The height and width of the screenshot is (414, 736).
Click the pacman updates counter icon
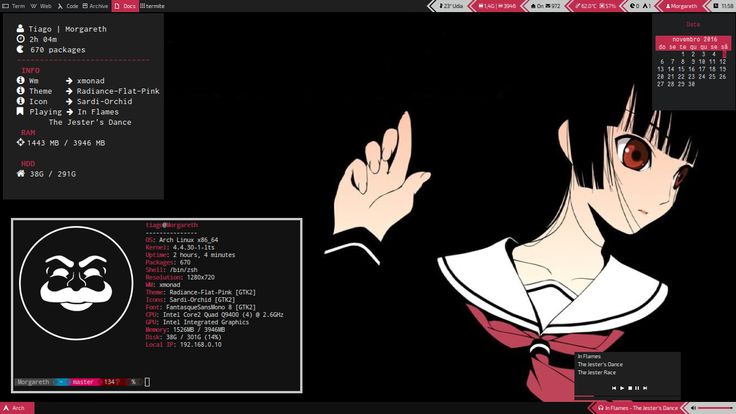pyautogui.click(x=634, y=6)
